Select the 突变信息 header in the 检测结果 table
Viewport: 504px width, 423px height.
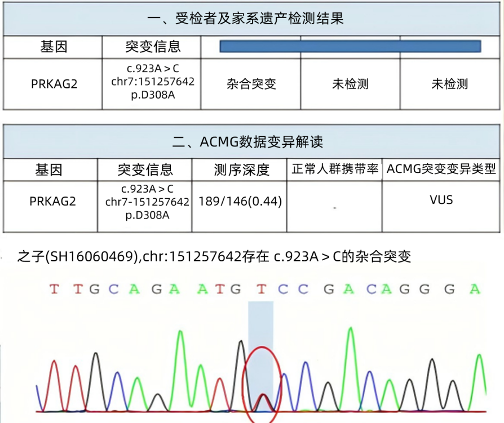click(153, 47)
